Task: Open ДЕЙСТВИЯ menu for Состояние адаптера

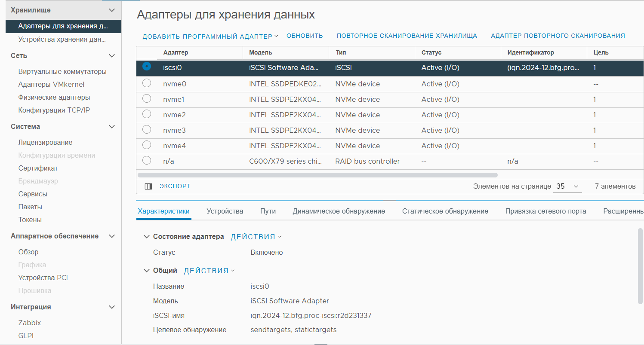Action: pyautogui.click(x=256, y=237)
